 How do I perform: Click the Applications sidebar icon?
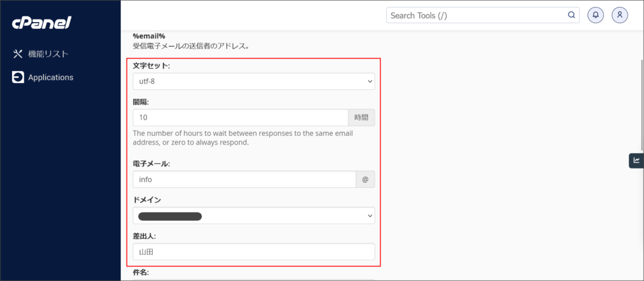18,77
